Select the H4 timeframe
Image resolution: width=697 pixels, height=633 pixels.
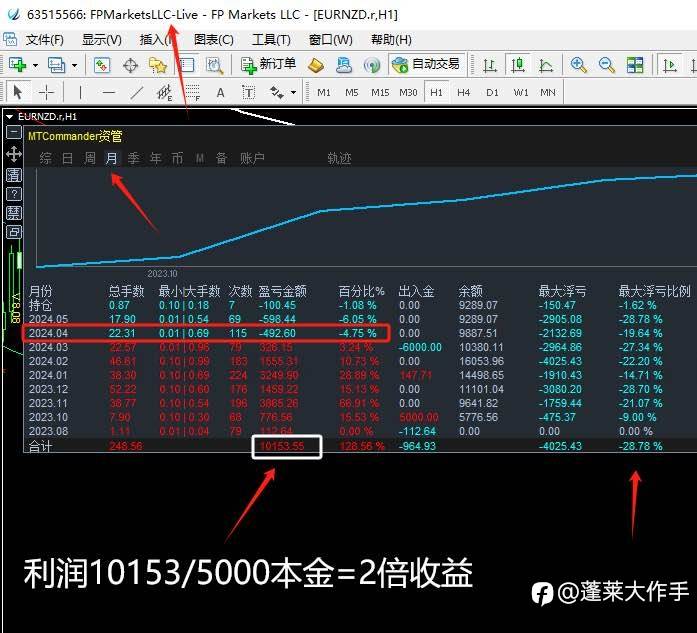tap(463, 92)
